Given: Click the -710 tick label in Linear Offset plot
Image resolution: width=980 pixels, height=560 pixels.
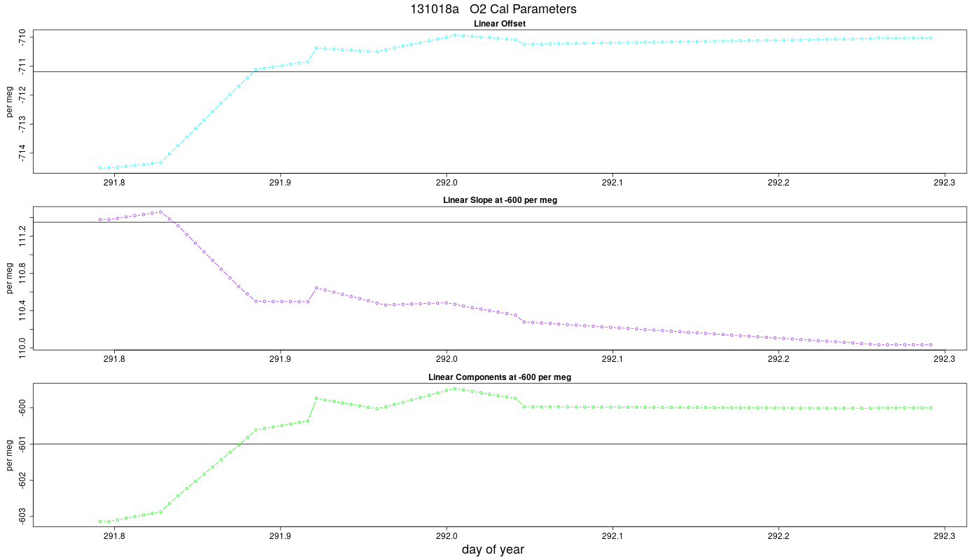Looking at the screenshot, I should (22, 38).
